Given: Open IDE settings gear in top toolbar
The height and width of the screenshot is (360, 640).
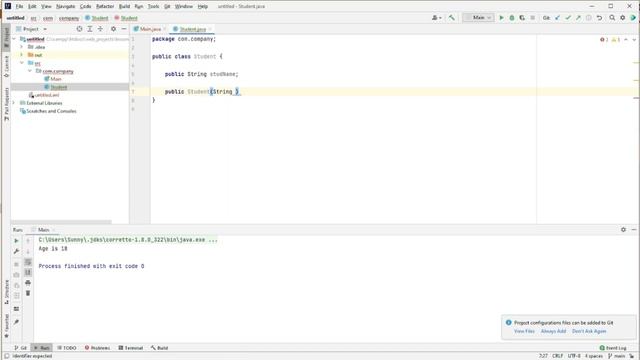Looking at the screenshot, I should [x=622, y=18].
